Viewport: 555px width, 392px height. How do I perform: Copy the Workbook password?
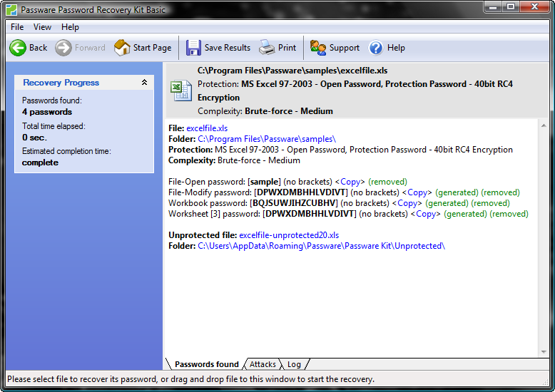point(407,203)
